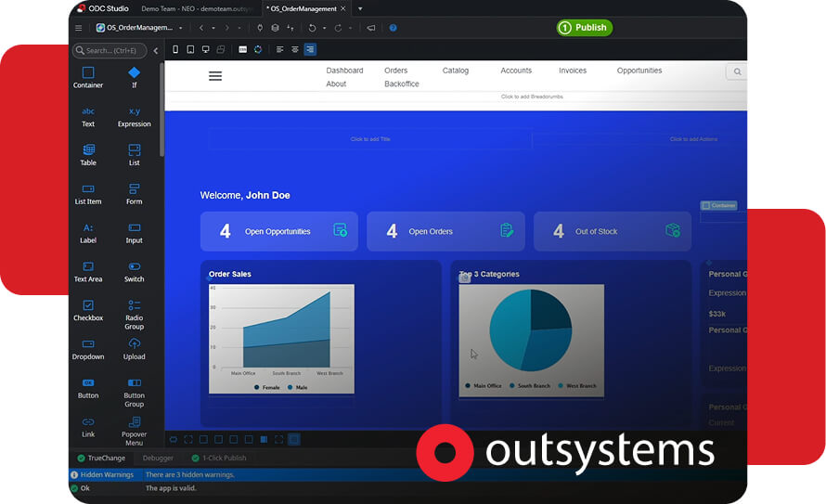Expand the OS_OrderManagement app dropdown
The image size is (826, 504).
(181, 28)
